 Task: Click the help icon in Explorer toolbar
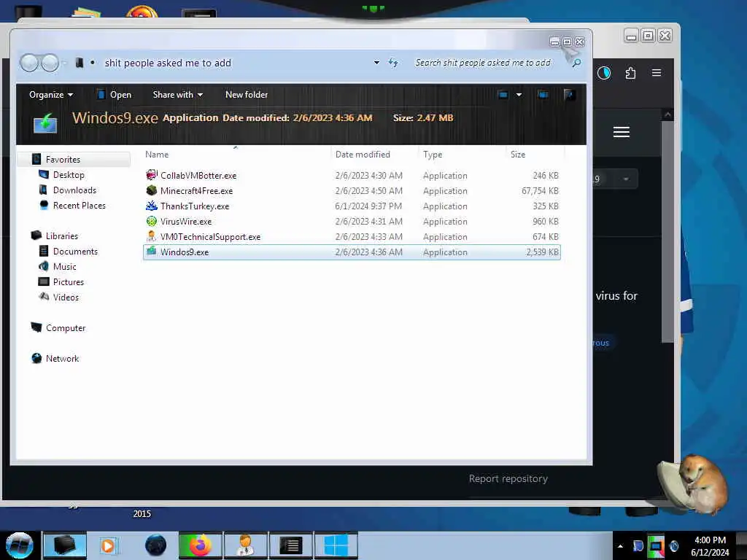tap(569, 95)
